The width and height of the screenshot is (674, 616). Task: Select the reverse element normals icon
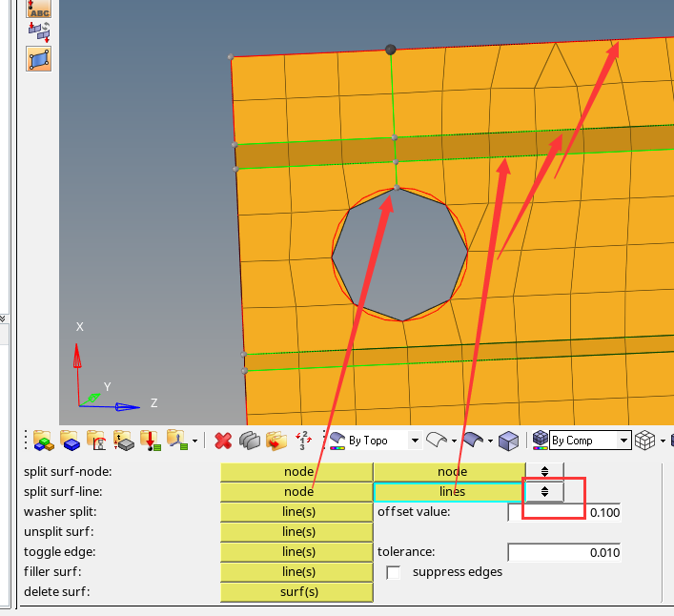click(x=39, y=32)
